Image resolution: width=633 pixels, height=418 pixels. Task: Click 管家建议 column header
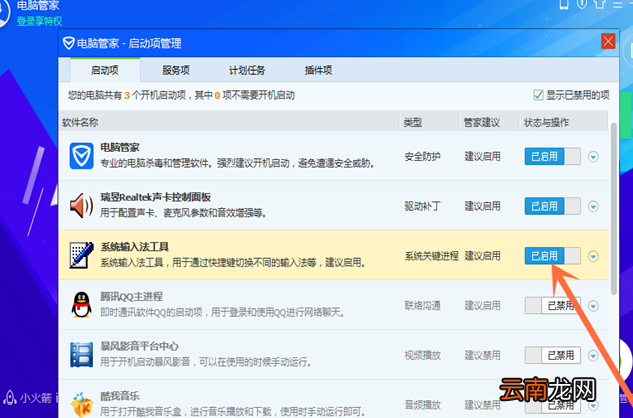point(482,122)
